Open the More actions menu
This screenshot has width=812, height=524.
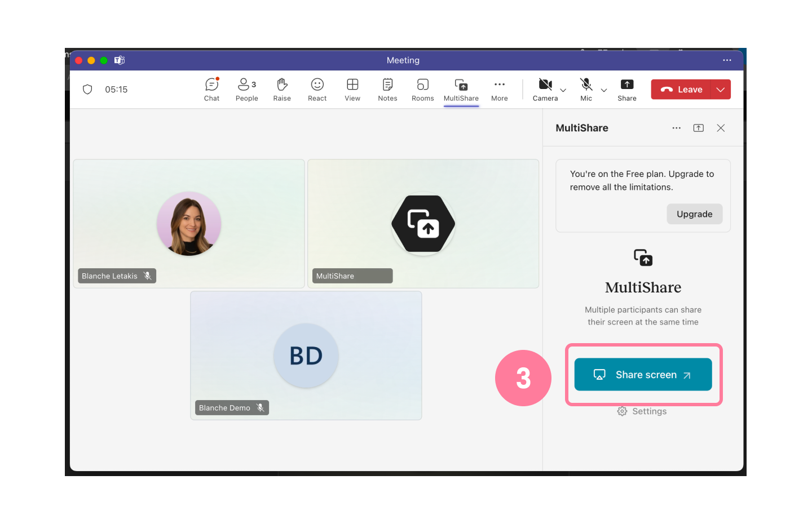[499, 89]
